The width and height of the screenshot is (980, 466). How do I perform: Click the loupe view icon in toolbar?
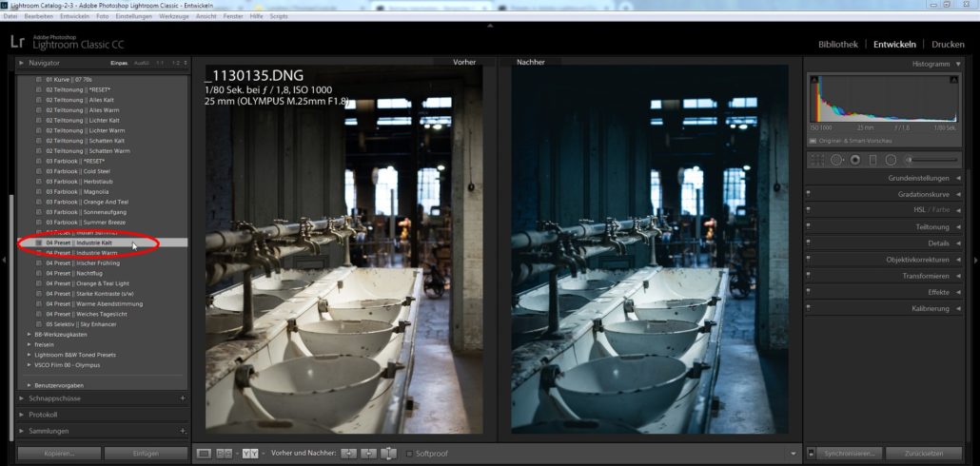click(x=204, y=454)
